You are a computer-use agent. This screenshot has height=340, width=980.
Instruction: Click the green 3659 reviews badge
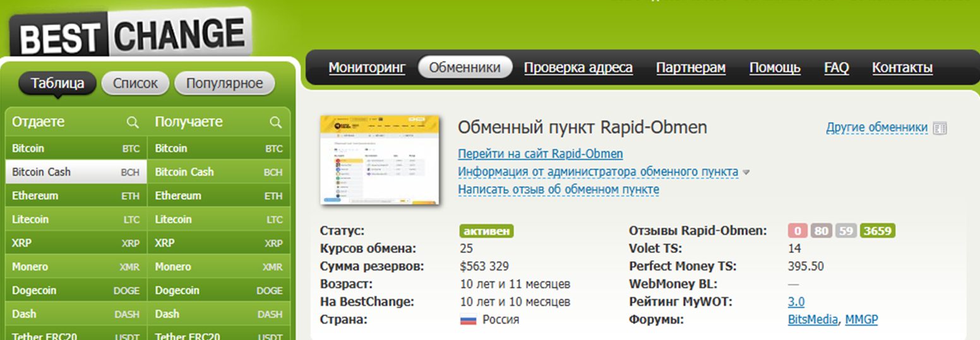click(878, 231)
